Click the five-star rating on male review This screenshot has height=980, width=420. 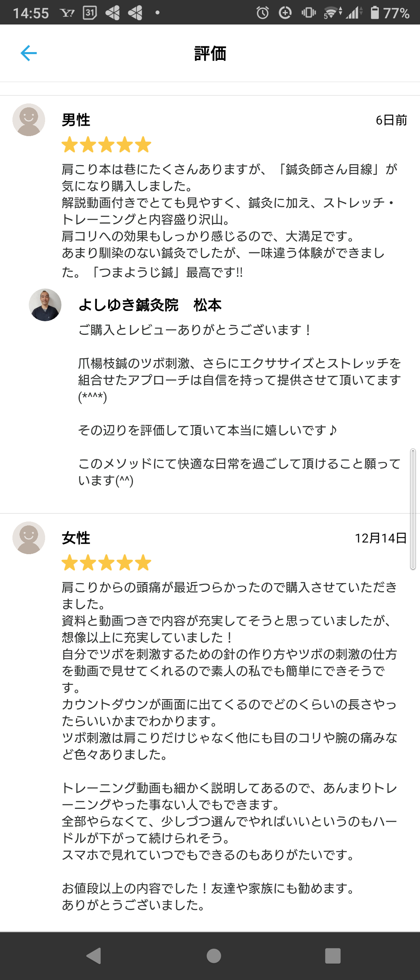[106, 145]
